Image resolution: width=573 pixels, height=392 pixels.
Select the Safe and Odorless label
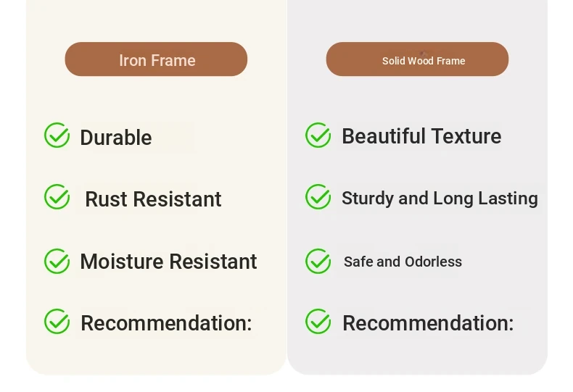point(403,262)
